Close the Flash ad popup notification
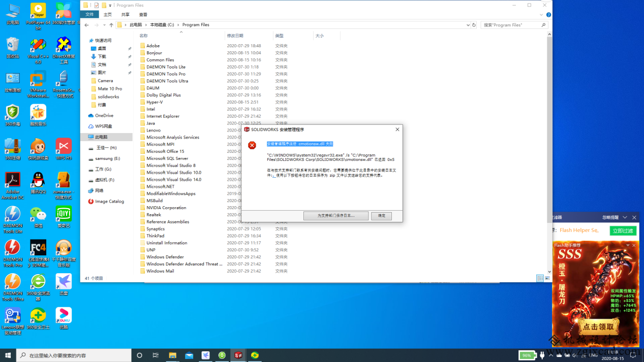Screen dimensions: 644x362 [x=634, y=217]
